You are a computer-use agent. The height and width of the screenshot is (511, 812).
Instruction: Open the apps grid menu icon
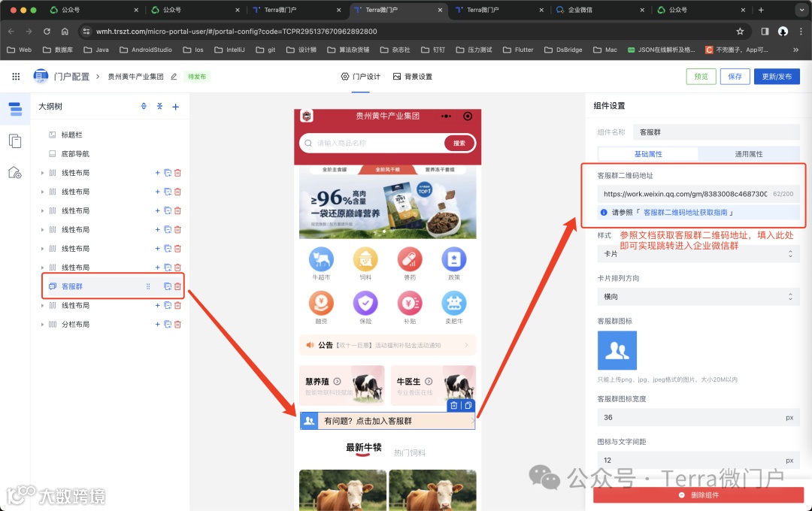[x=16, y=77]
